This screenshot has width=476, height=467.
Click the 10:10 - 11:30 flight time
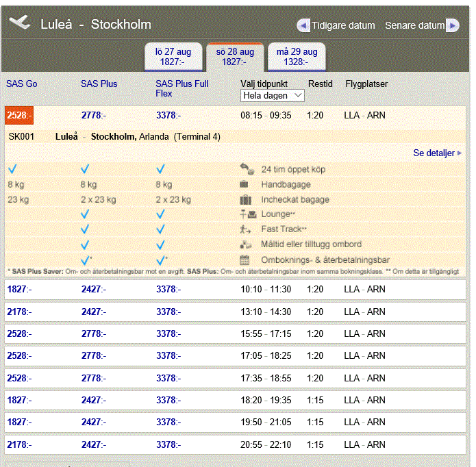266,289
